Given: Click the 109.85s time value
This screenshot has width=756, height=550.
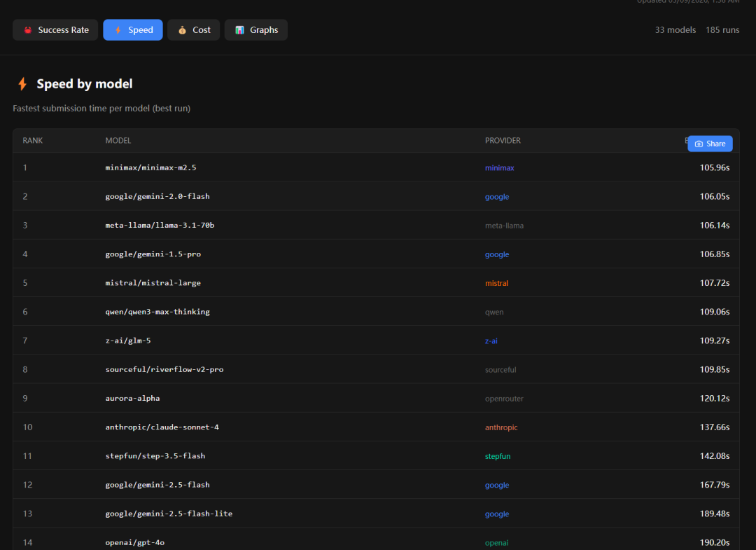Looking at the screenshot, I should (x=715, y=369).
